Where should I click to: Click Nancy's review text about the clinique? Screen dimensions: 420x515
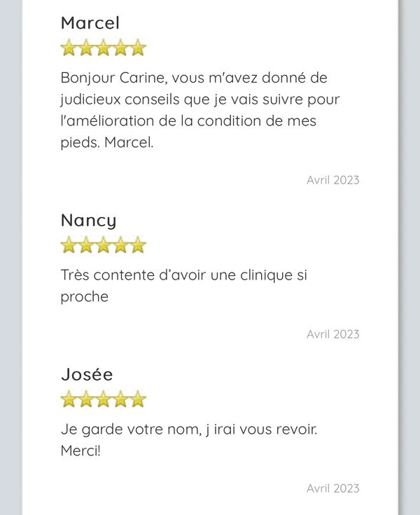click(x=183, y=286)
